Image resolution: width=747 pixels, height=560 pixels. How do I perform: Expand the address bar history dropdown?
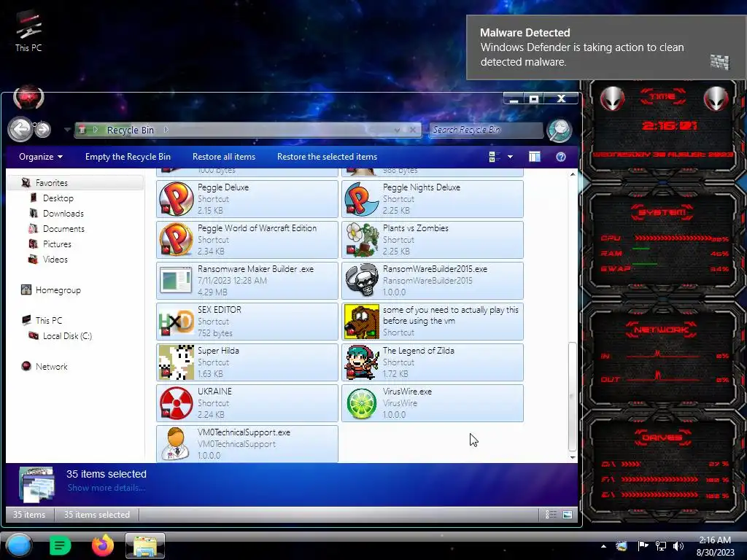397,130
